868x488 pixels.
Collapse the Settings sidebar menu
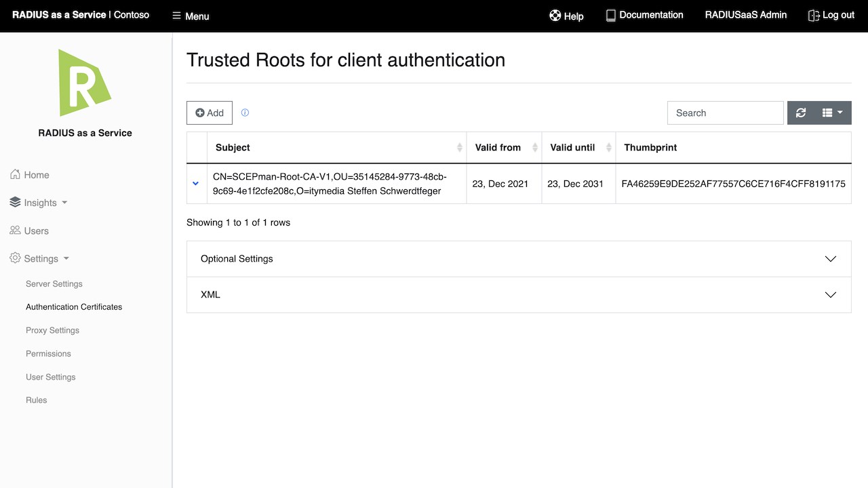[41, 258]
